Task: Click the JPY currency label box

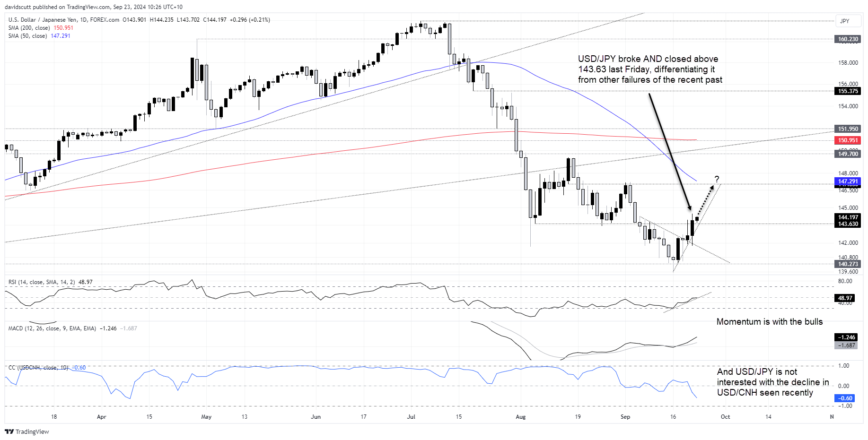Action: [x=847, y=21]
